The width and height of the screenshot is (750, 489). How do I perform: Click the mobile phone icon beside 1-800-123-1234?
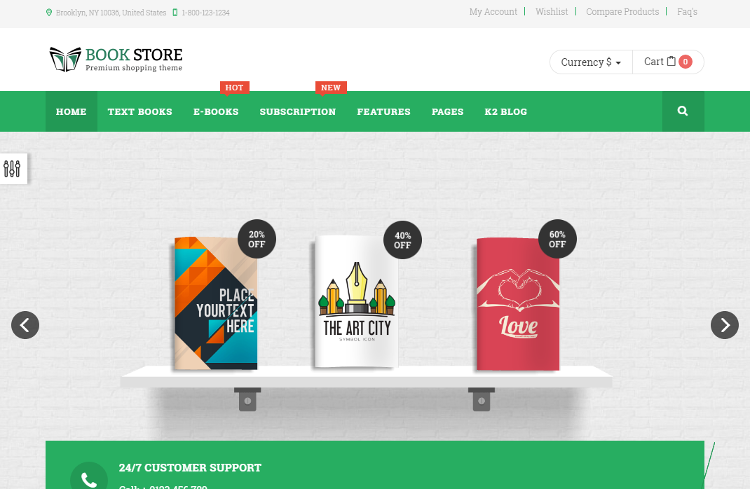click(175, 12)
